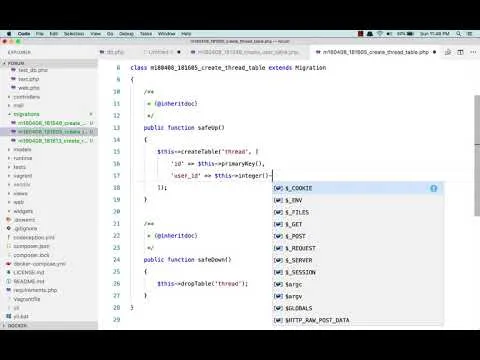Open web.php in the explorer
The width and height of the screenshot is (480, 360).
tap(29, 88)
